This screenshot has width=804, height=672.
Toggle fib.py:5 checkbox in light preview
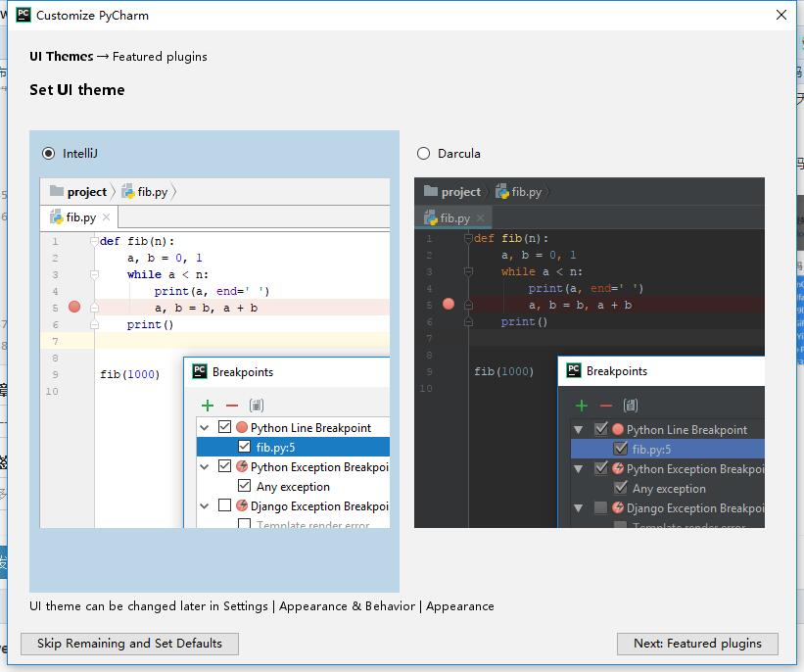click(245, 447)
